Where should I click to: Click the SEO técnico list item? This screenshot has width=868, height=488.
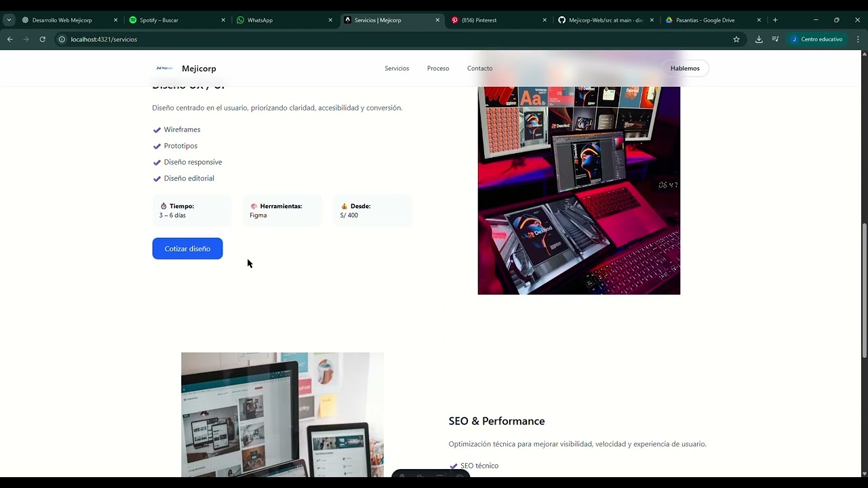[x=479, y=466]
